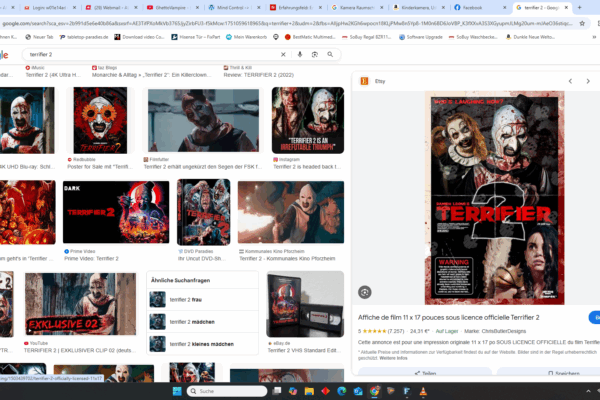Close the Kinderkamera tab

pos(443,7)
